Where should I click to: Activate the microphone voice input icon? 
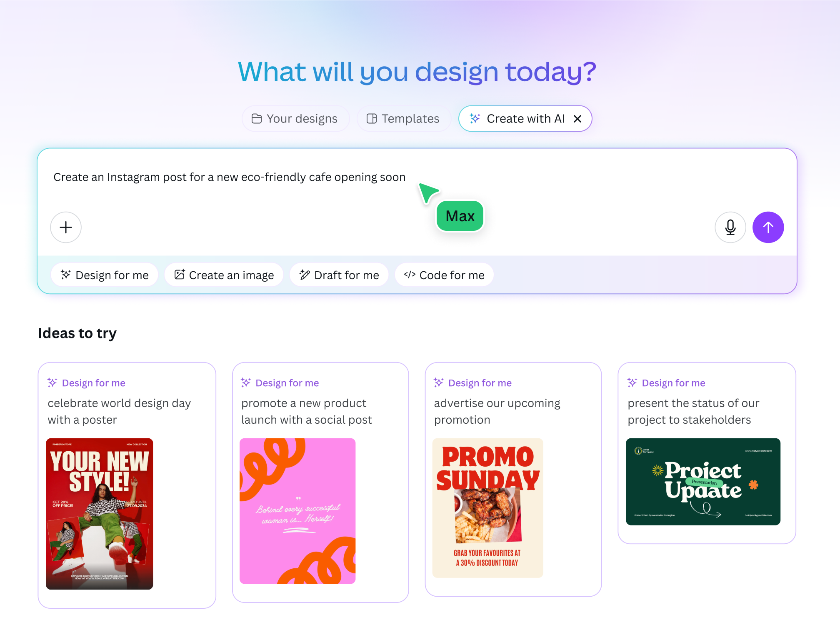pos(730,227)
